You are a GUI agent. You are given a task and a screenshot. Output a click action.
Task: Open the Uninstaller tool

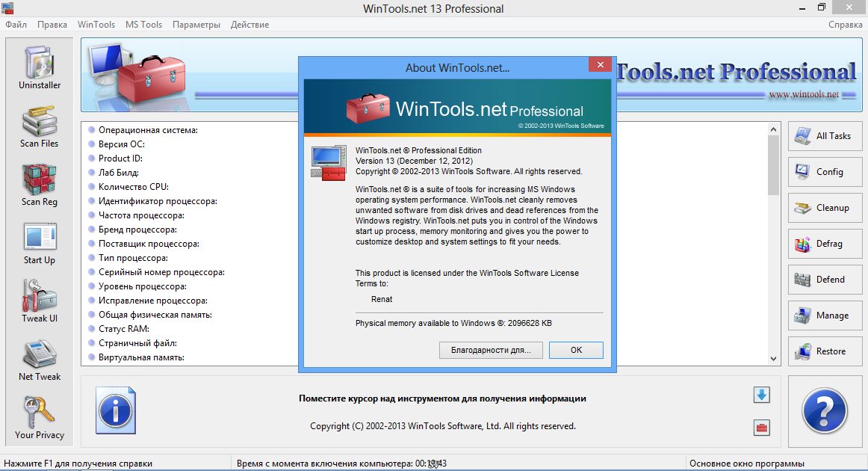[x=40, y=68]
